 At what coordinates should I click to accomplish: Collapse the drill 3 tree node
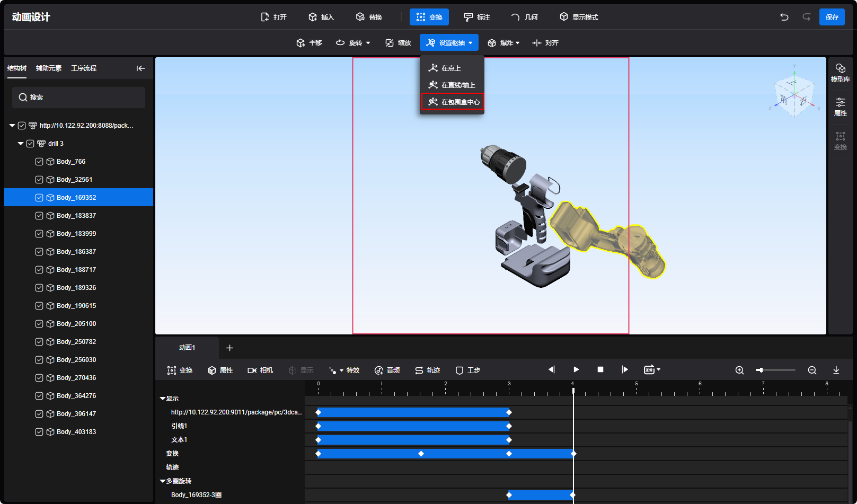tap(21, 144)
